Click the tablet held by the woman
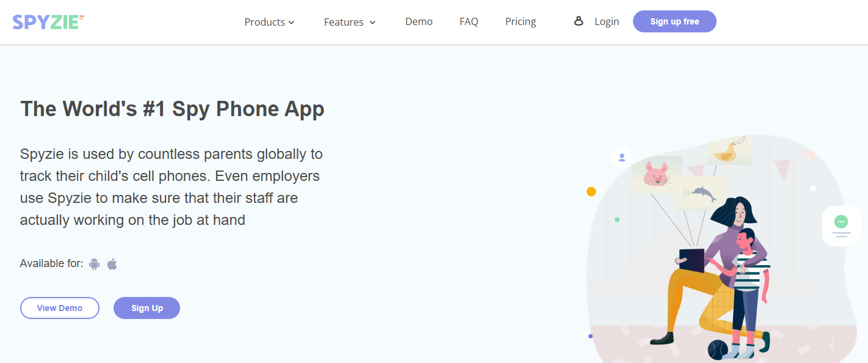Screen dimensions: 868x363 pyautogui.click(x=692, y=260)
